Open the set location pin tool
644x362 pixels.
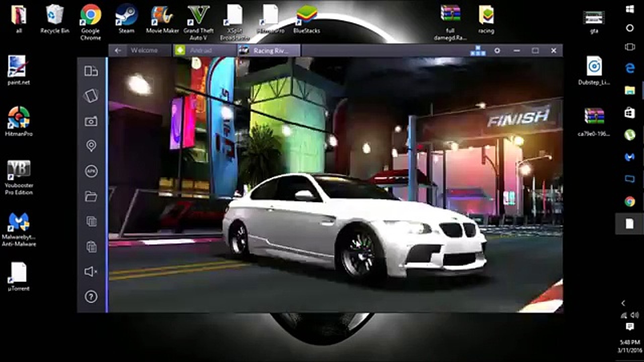(x=91, y=146)
